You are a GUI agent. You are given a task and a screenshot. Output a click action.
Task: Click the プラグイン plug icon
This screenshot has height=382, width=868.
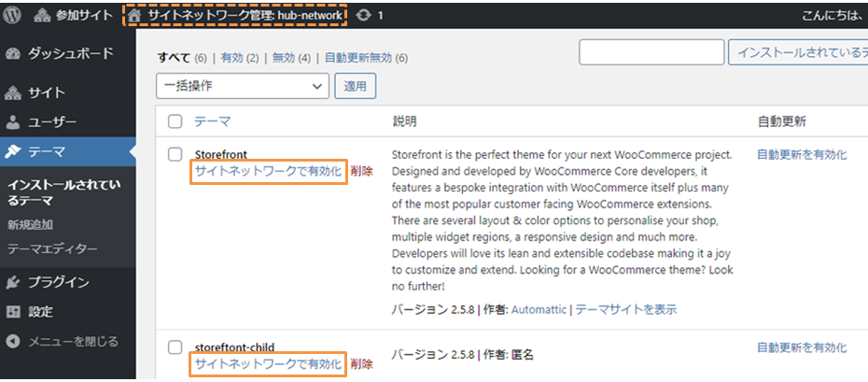[x=13, y=282]
